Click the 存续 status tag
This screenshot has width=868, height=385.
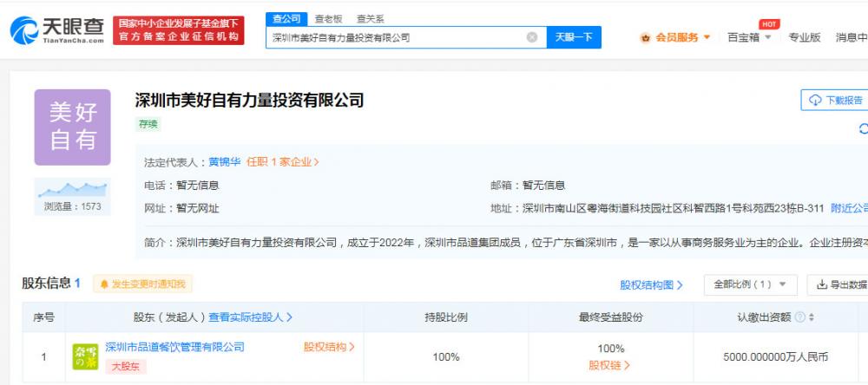[148, 125]
